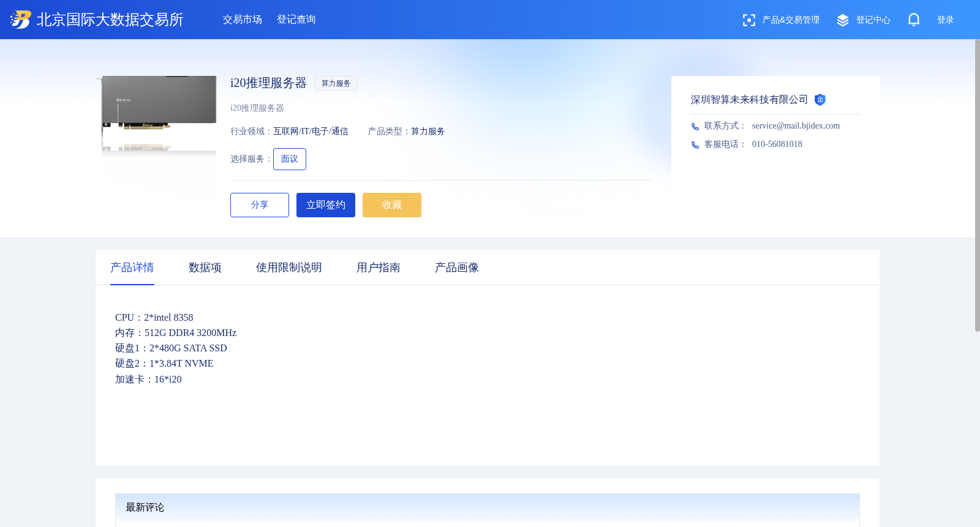The image size is (980, 527).
Task: Switch to the 产品画像 tab
Action: point(457,267)
